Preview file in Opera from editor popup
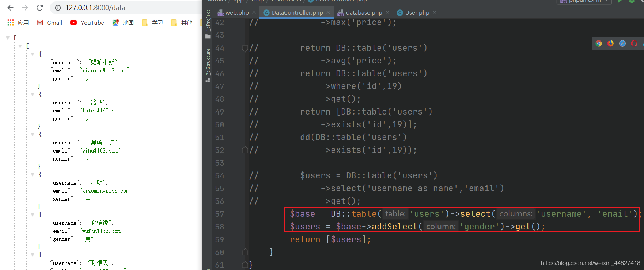Image resolution: width=644 pixels, height=270 pixels. coord(634,43)
